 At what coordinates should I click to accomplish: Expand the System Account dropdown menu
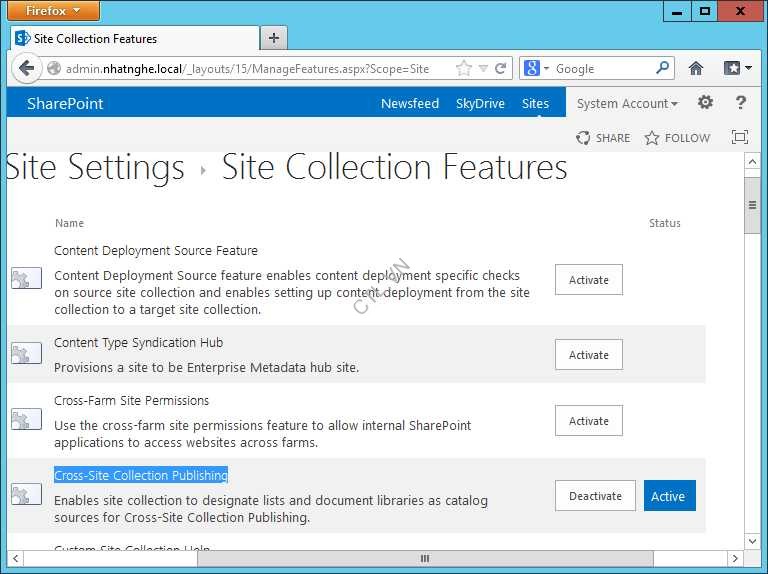tap(627, 104)
